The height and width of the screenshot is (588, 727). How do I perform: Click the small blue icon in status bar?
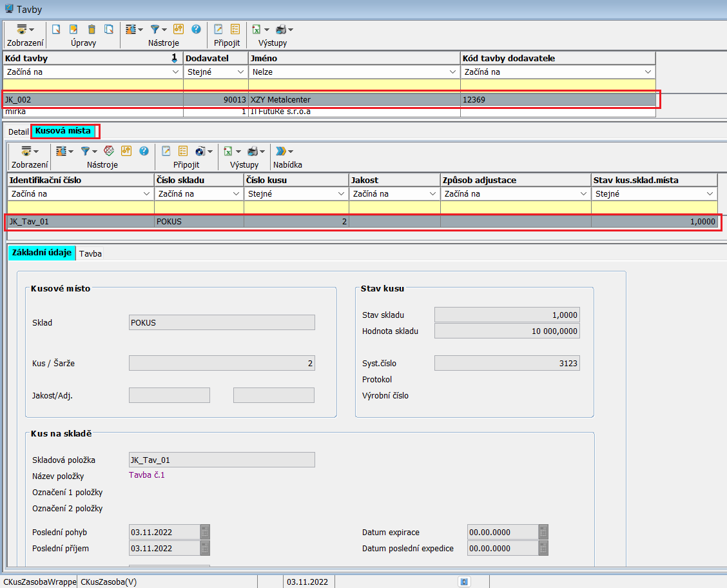coord(463,582)
